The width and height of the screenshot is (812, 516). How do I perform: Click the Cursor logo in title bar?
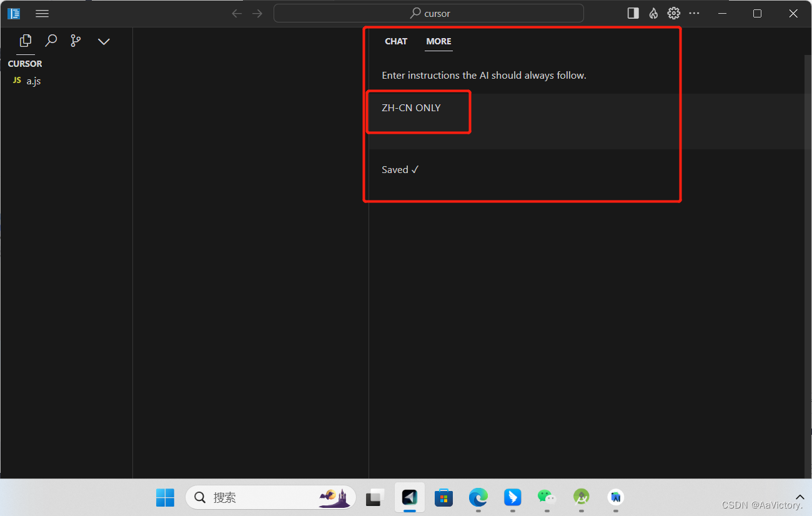click(x=14, y=13)
